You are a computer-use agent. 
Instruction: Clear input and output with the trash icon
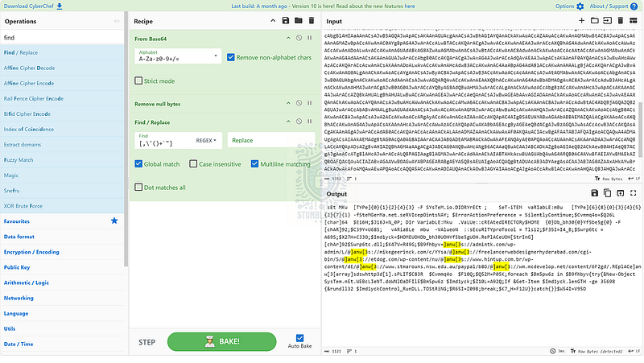tap(621, 21)
